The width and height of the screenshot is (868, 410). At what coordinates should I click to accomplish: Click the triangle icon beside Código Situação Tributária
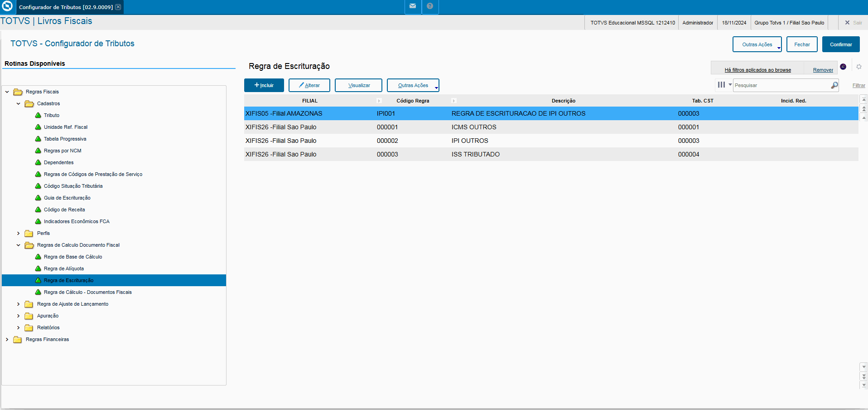(x=38, y=186)
